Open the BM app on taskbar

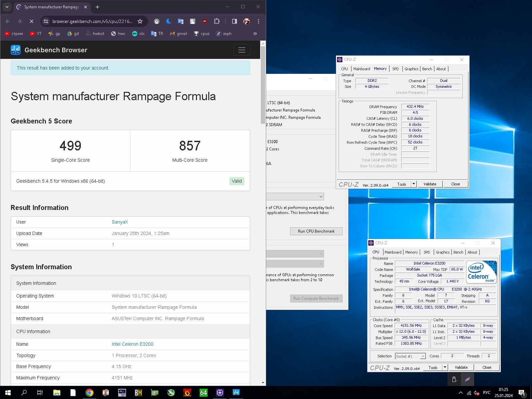pos(138,393)
